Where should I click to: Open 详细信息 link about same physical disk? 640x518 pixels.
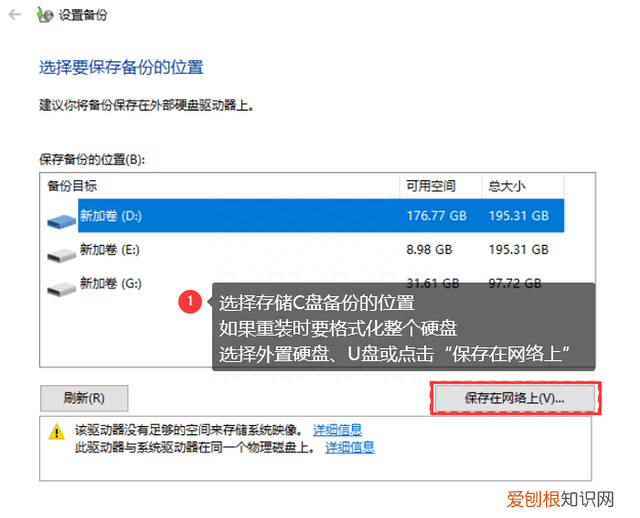(350, 447)
